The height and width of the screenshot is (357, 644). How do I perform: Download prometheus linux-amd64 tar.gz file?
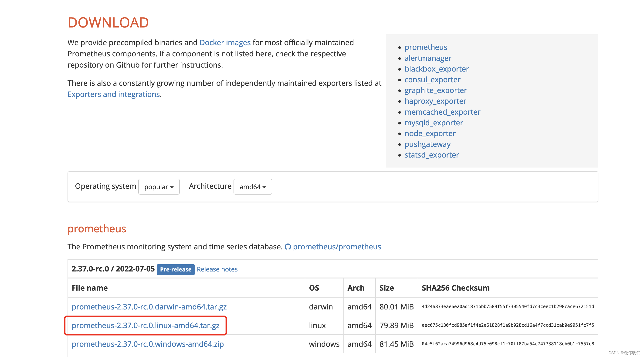[146, 325]
